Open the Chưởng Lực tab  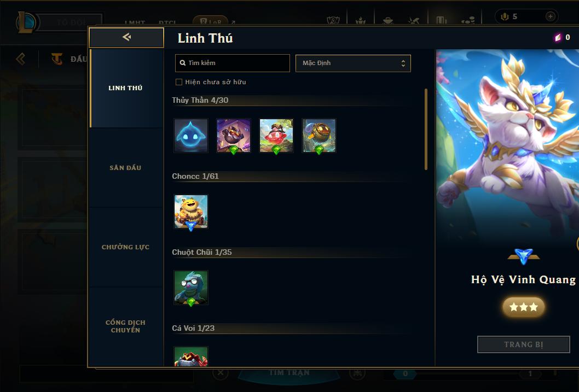125,247
